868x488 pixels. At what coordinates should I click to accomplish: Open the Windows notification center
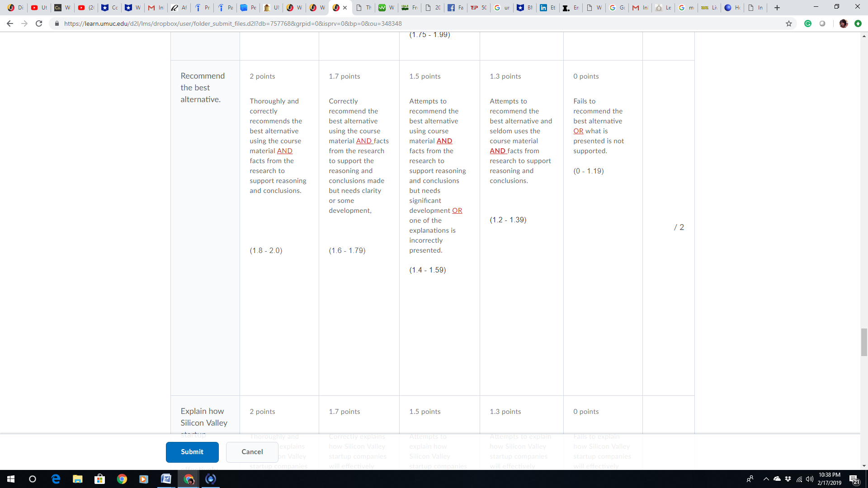[x=854, y=479]
